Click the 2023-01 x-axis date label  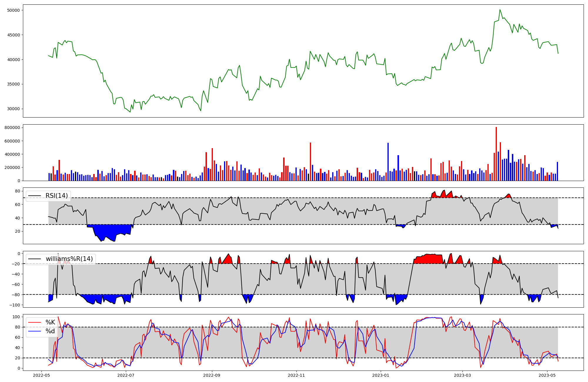381,375
